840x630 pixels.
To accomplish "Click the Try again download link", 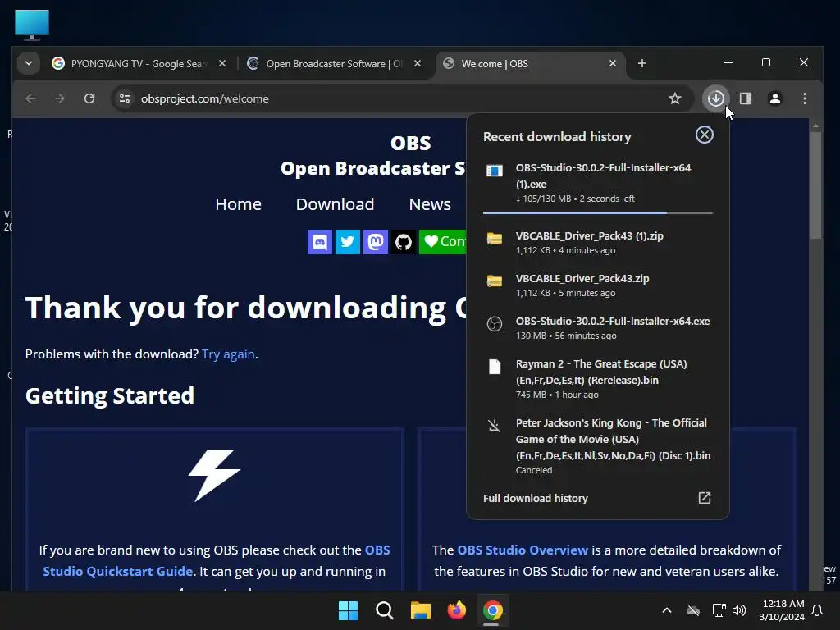I will tap(228, 354).
